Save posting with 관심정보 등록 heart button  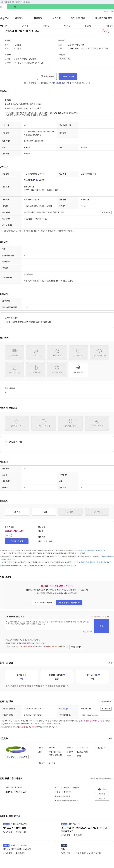point(47,77)
